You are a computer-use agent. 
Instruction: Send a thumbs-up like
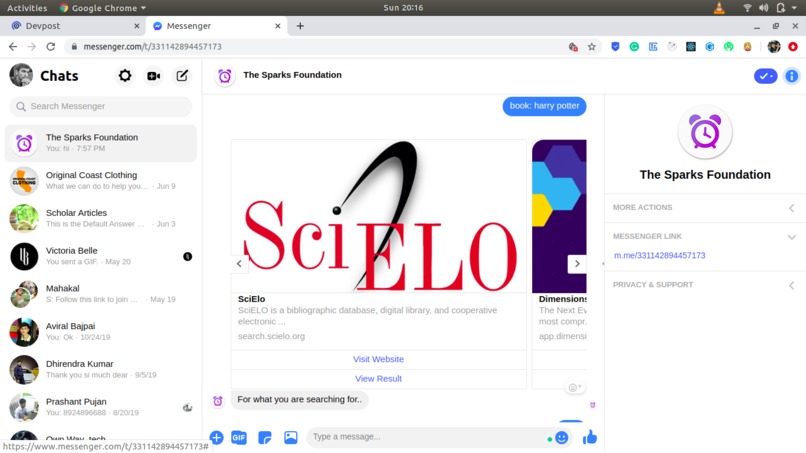(590, 437)
